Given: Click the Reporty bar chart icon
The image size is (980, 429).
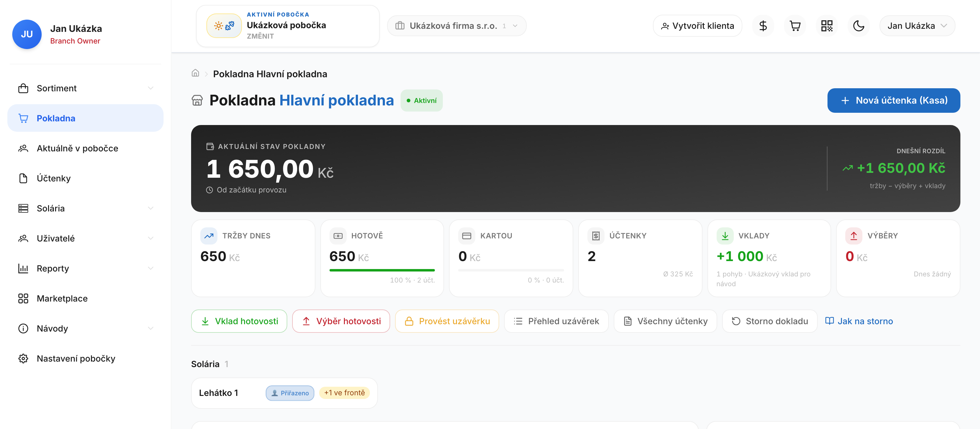Looking at the screenshot, I should pos(23,268).
